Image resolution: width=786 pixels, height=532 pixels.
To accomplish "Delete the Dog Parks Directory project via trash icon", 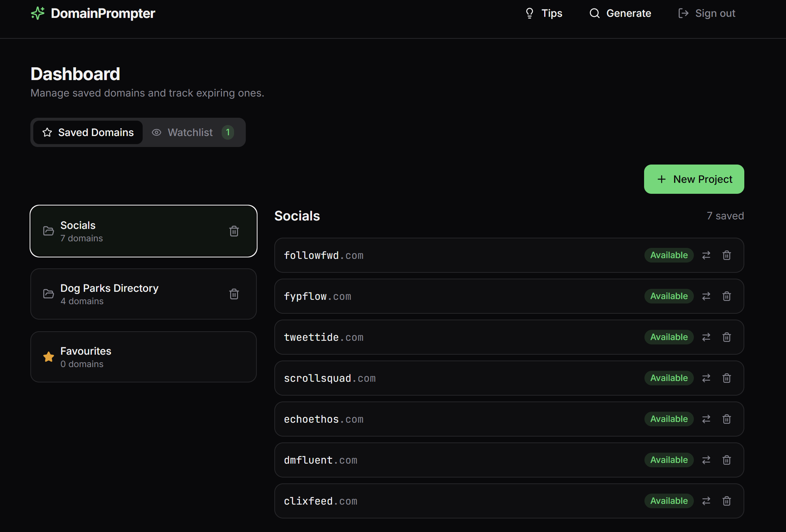I will [234, 294].
